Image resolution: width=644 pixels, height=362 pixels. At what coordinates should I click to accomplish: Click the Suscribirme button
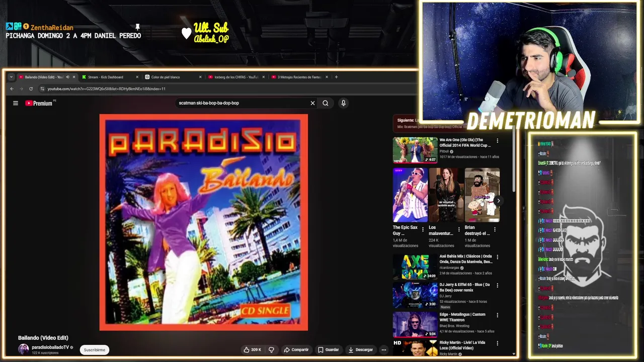pos(95,350)
